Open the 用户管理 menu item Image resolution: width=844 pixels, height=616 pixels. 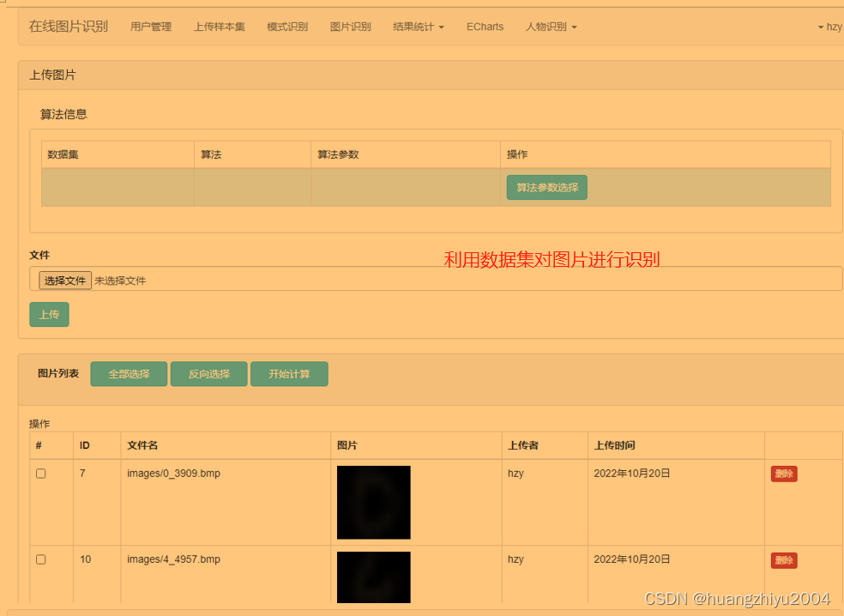tap(151, 27)
